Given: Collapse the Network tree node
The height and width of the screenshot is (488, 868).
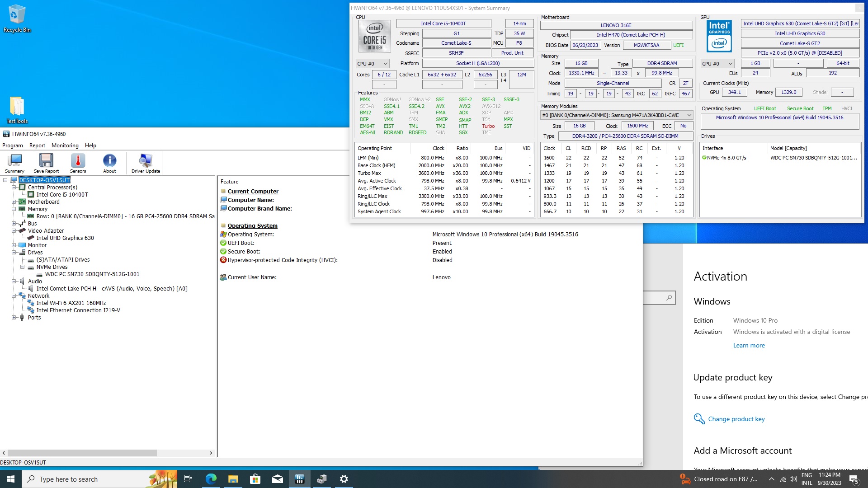Looking at the screenshot, I should pyautogui.click(x=14, y=296).
